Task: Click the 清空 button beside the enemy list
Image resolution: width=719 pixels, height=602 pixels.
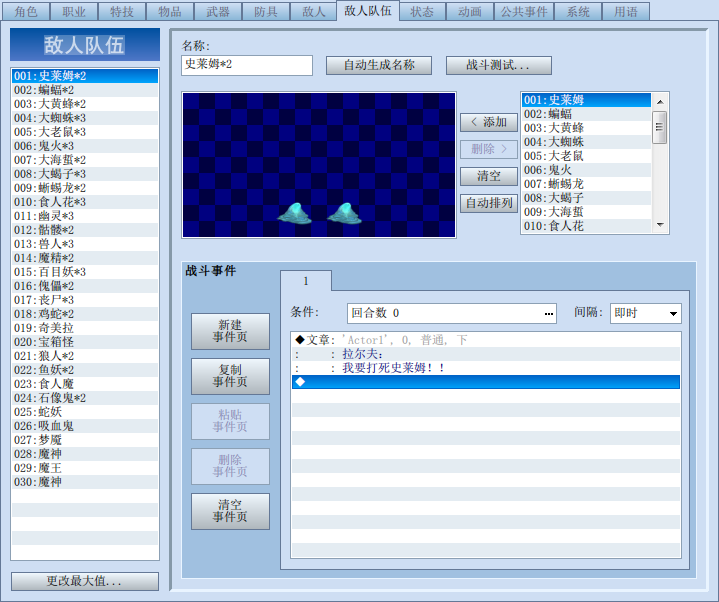Action: (x=489, y=176)
